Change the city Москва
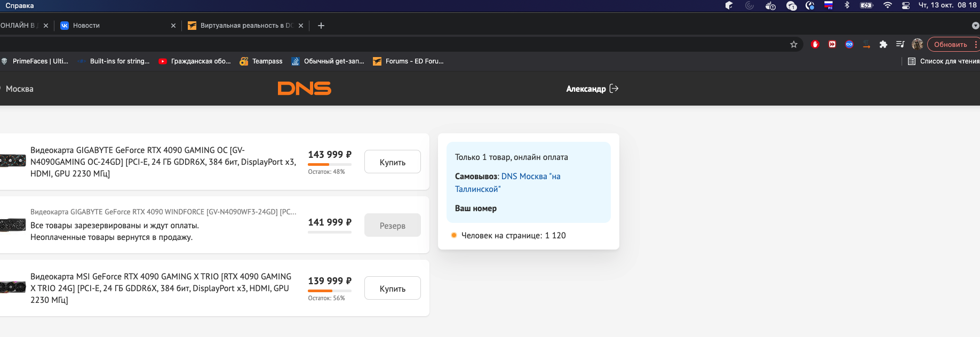Image resolution: width=980 pixels, height=337 pixels. pyautogui.click(x=19, y=89)
